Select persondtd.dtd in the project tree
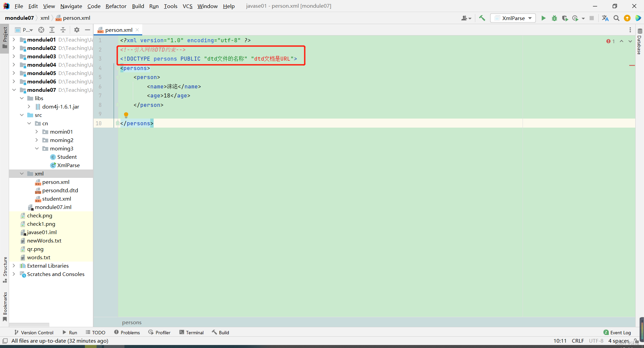 click(x=60, y=190)
